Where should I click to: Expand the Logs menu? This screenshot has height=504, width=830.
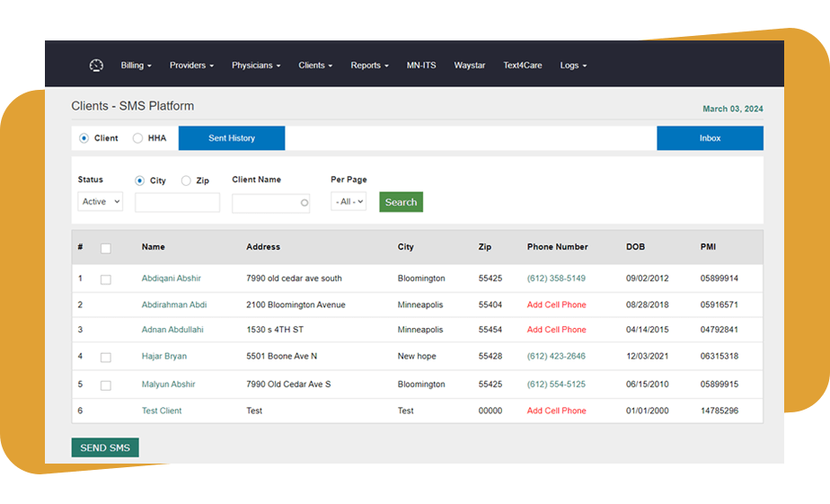[572, 66]
